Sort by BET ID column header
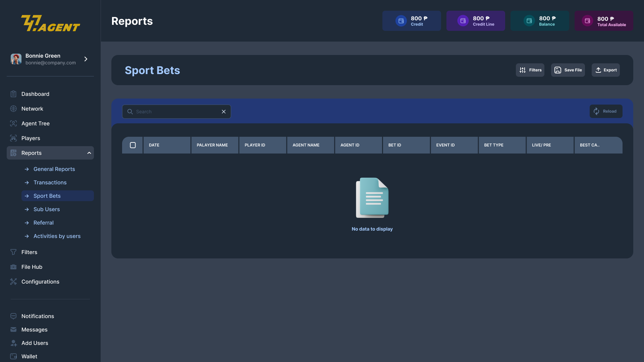The width and height of the screenshot is (644, 362). pyautogui.click(x=406, y=145)
